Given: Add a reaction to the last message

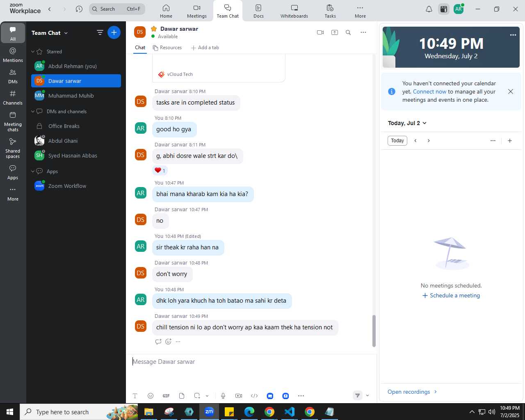Looking at the screenshot, I should pyautogui.click(x=168, y=342).
